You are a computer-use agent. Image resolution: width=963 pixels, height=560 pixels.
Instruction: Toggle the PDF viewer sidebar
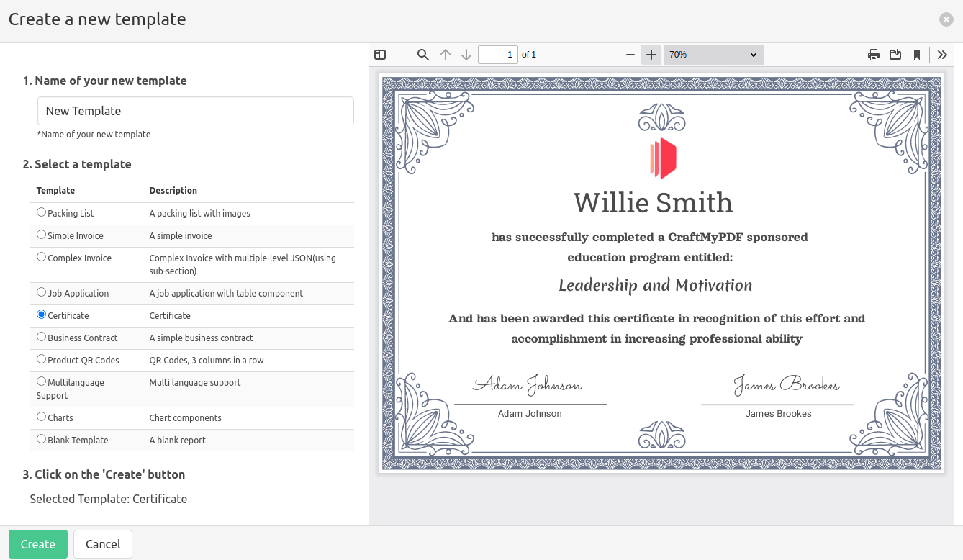tap(381, 55)
